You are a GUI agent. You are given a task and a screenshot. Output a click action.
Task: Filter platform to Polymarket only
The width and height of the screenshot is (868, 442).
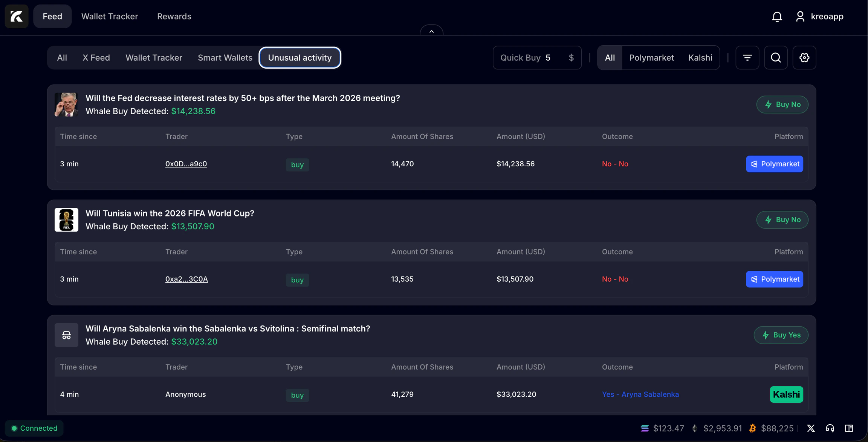651,58
